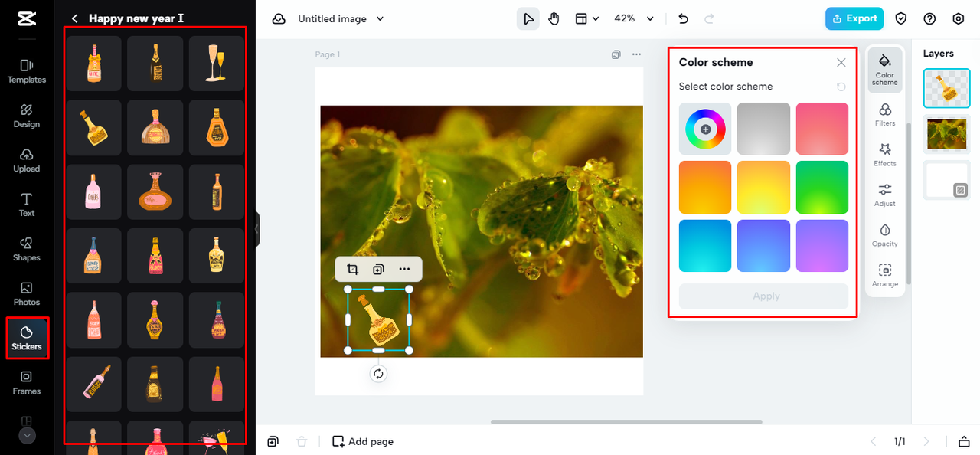This screenshot has width=980, height=455.
Task: Open the custom color wheel picker
Action: [x=705, y=129]
